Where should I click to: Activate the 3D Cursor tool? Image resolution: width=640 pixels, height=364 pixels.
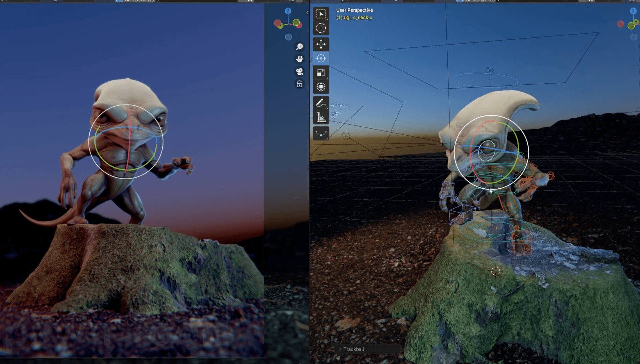coord(321,28)
